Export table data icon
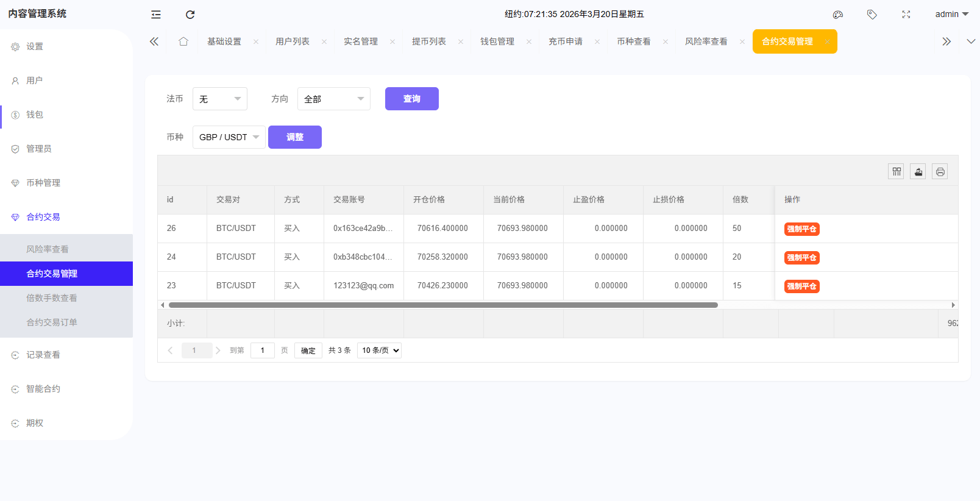 [918, 172]
